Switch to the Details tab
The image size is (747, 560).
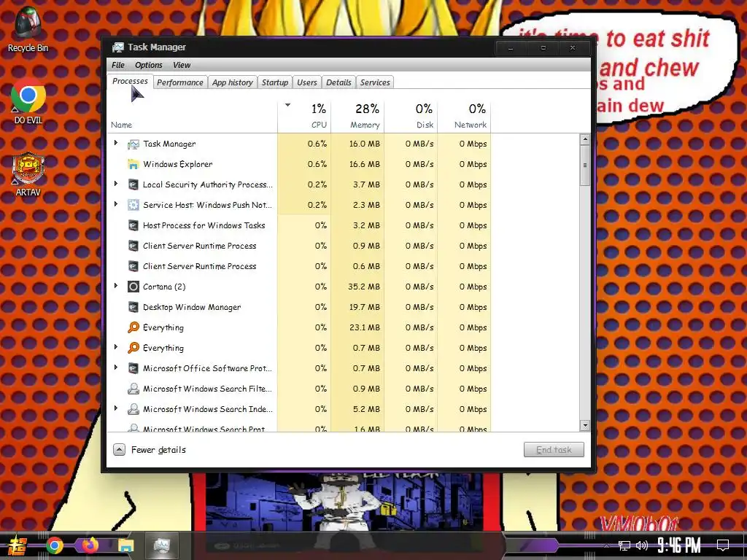[338, 82]
